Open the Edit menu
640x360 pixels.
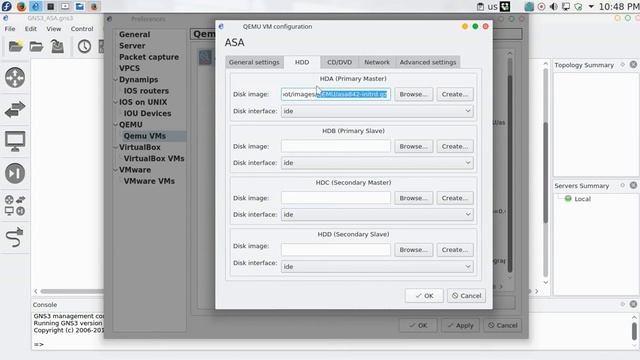click(x=31, y=29)
